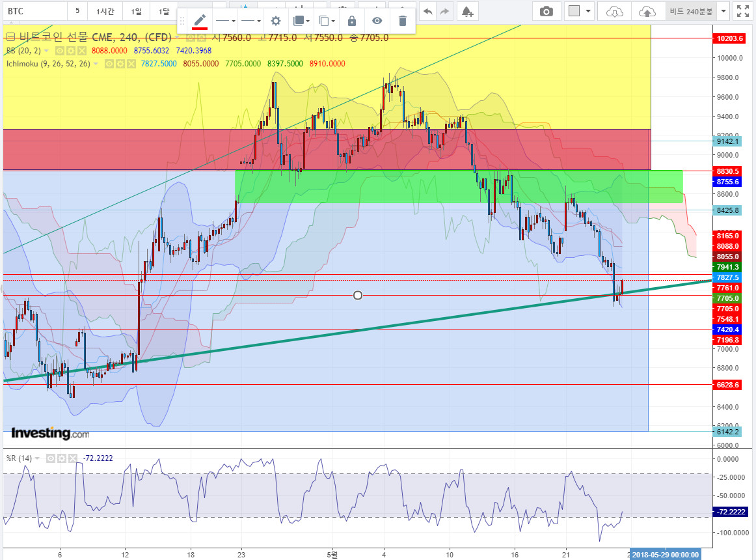Click the trash icon to delete drawing
Viewport: 756px width, 560px height.
pos(403,21)
